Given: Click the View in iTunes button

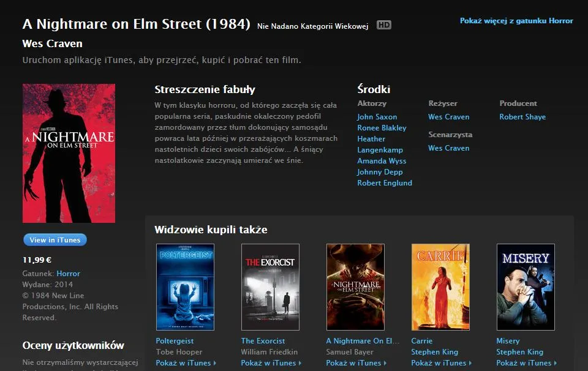Looking at the screenshot, I should tap(55, 240).
